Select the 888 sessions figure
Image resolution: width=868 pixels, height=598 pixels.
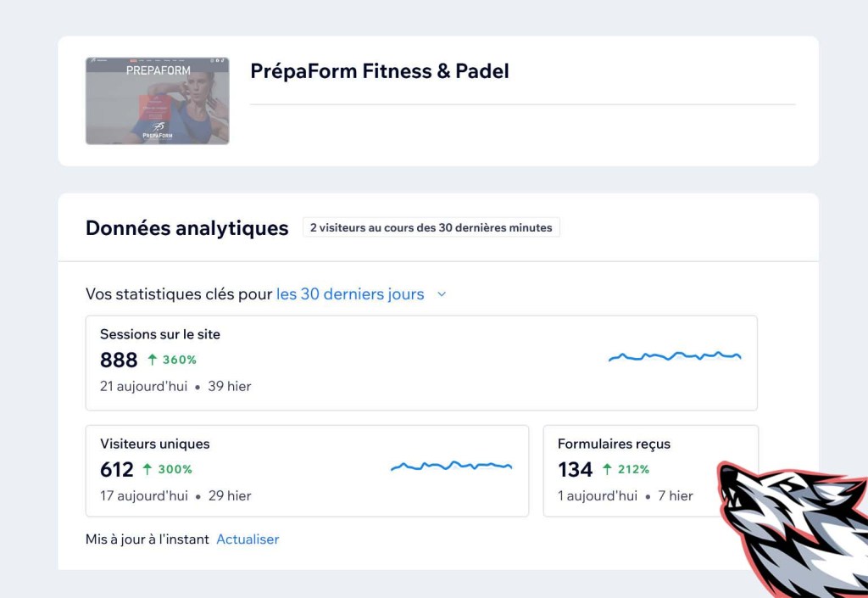tap(120, 360)
